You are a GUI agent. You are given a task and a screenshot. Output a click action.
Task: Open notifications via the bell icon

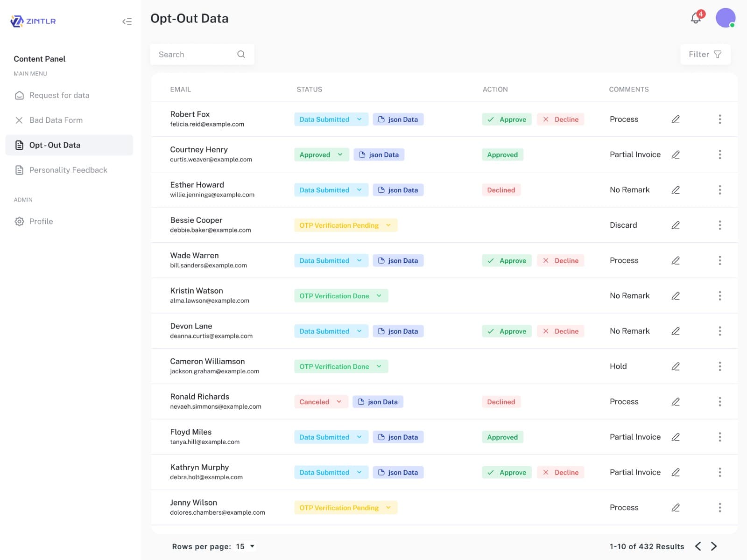tap(695, 19)
